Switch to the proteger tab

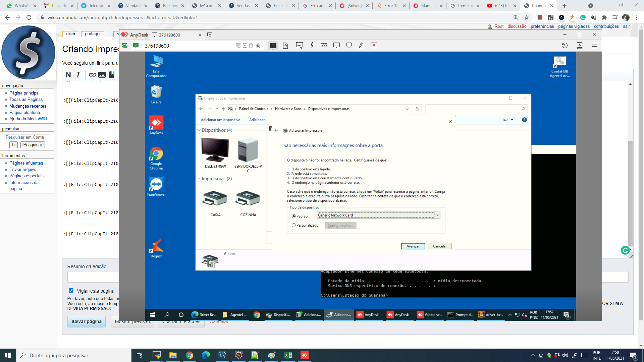click(93, 34)
